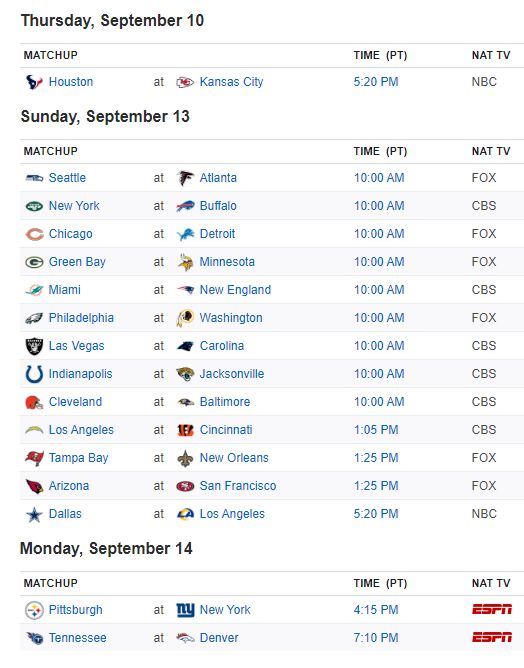Open the Jacksonville team link

[232, 374]
